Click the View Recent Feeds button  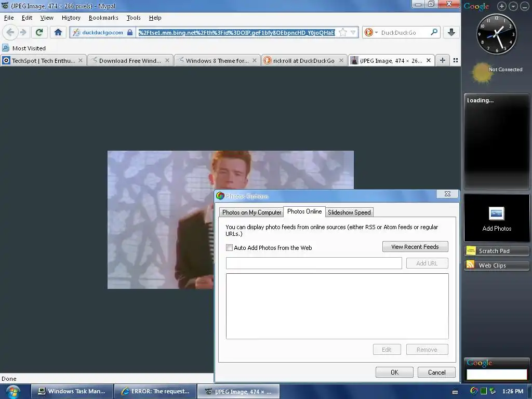[415, 247]
